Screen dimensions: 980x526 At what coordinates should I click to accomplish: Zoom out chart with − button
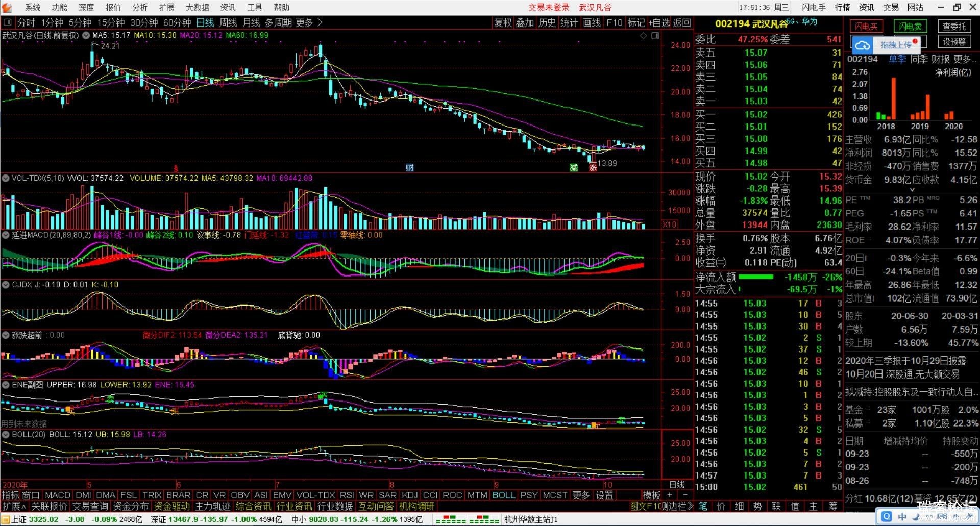pyautogui.click(x=685, y=495)
